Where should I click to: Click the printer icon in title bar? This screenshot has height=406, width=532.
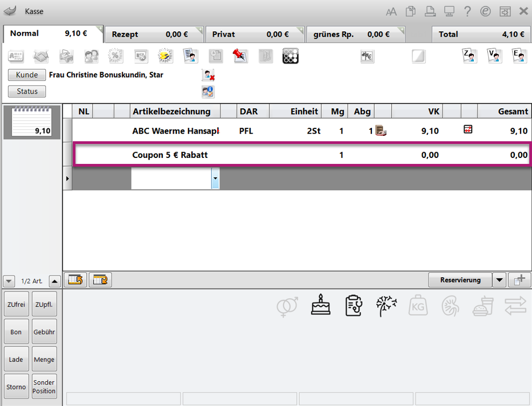click(x=430, y=11)
